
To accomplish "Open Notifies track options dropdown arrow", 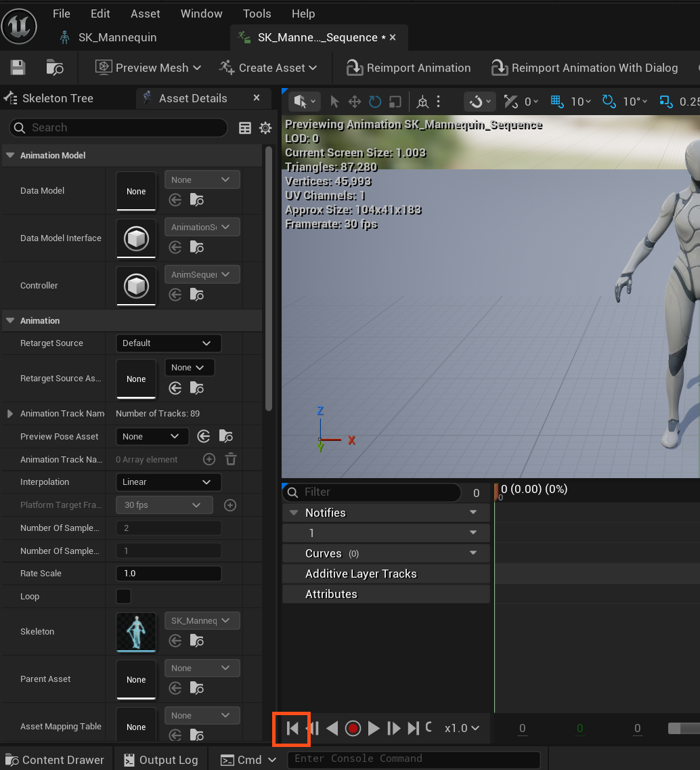I will pos(473,512).
